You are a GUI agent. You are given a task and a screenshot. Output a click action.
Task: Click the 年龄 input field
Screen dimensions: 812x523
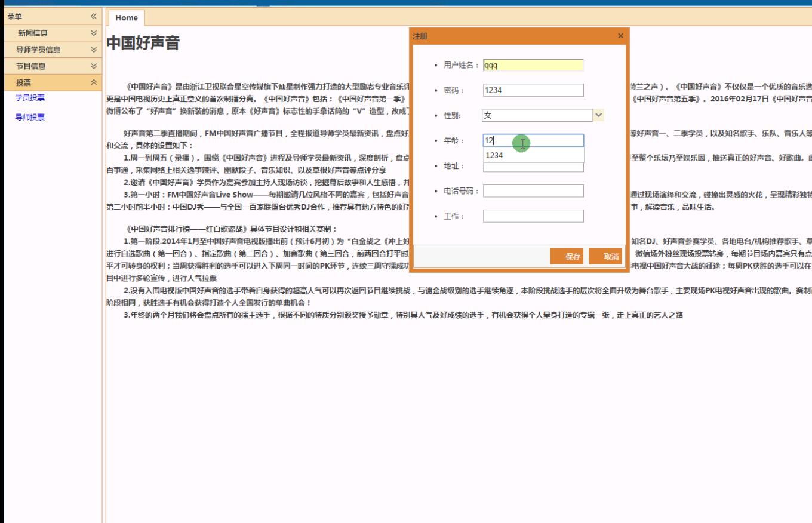pos(533,140)
